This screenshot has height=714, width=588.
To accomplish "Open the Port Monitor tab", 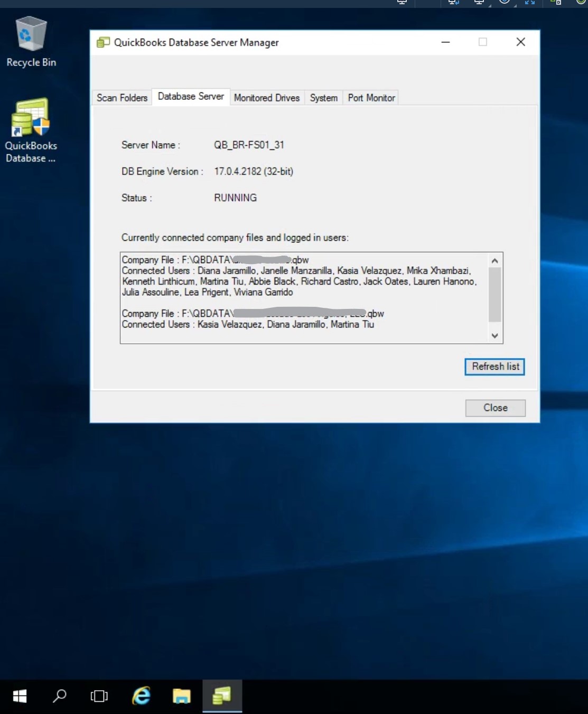I will (370, 98).
